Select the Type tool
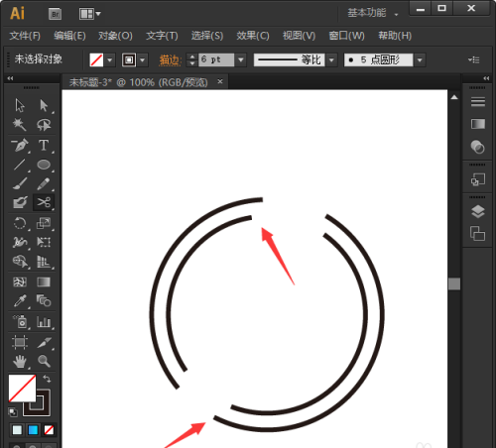Image resolution: width=496 pixels, height=448 pixels. point(44,145)
